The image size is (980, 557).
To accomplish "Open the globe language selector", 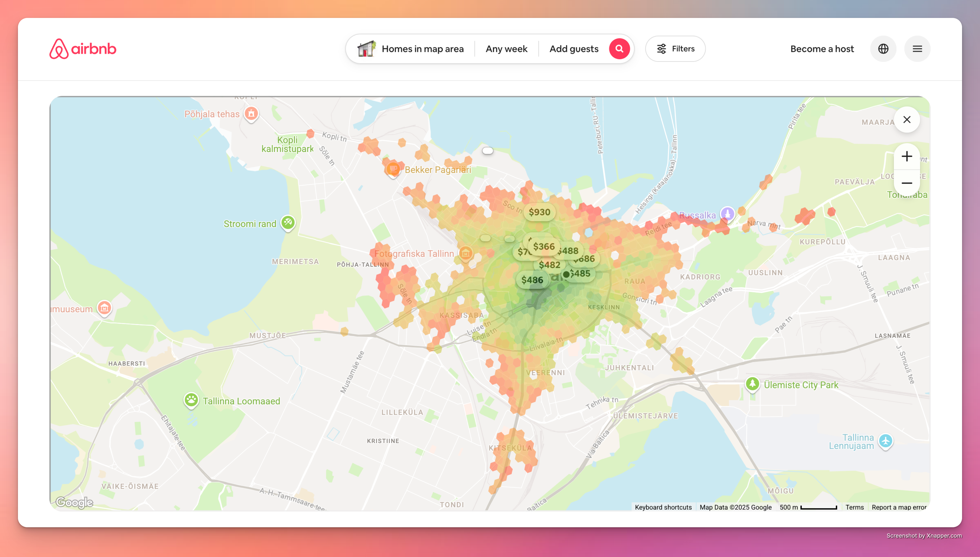I will pyautogui.click(x=883, y=49).
